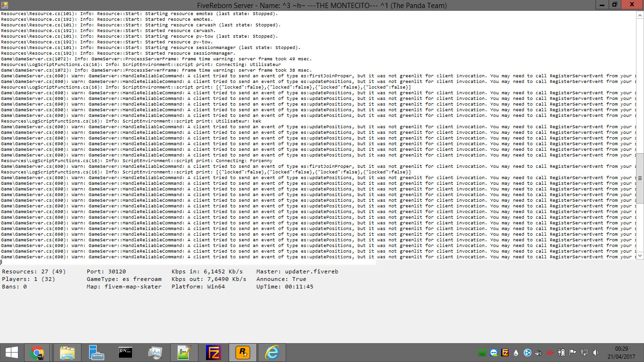Open the taskbar clock showing 00:29
Viewport: 644px width, 362px height.
621,353
